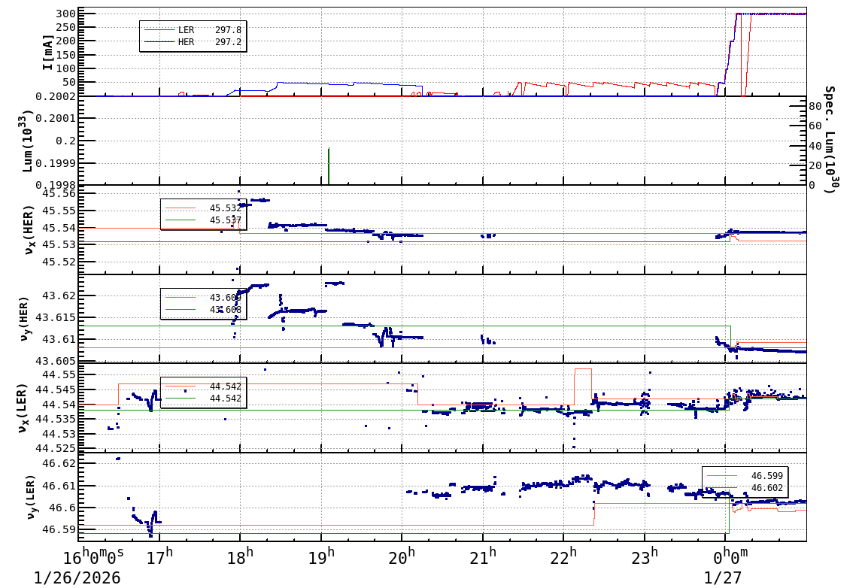Click the 44.545 tick label
Image resolution: width=868 pixels, height=588 pixels.
[x=56, y=389]
